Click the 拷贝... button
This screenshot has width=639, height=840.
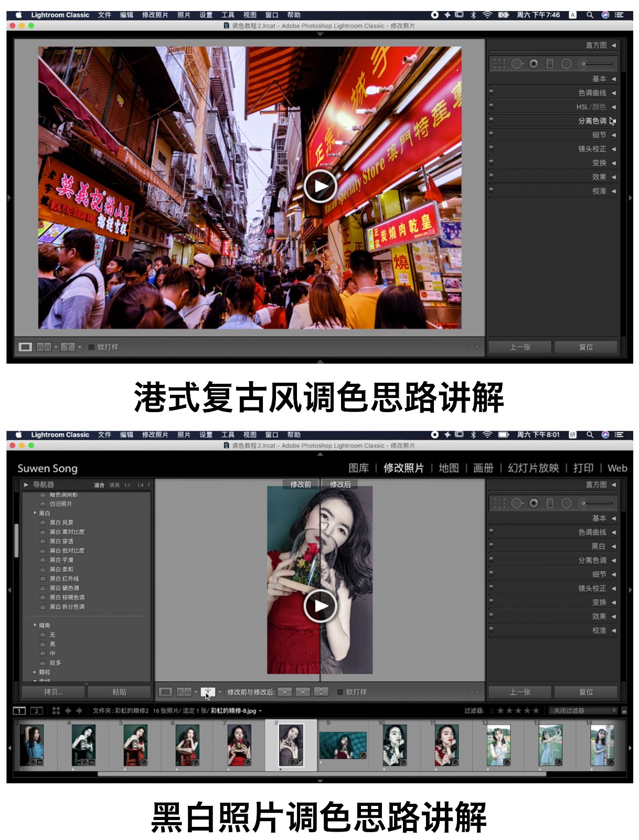point(53,692)
